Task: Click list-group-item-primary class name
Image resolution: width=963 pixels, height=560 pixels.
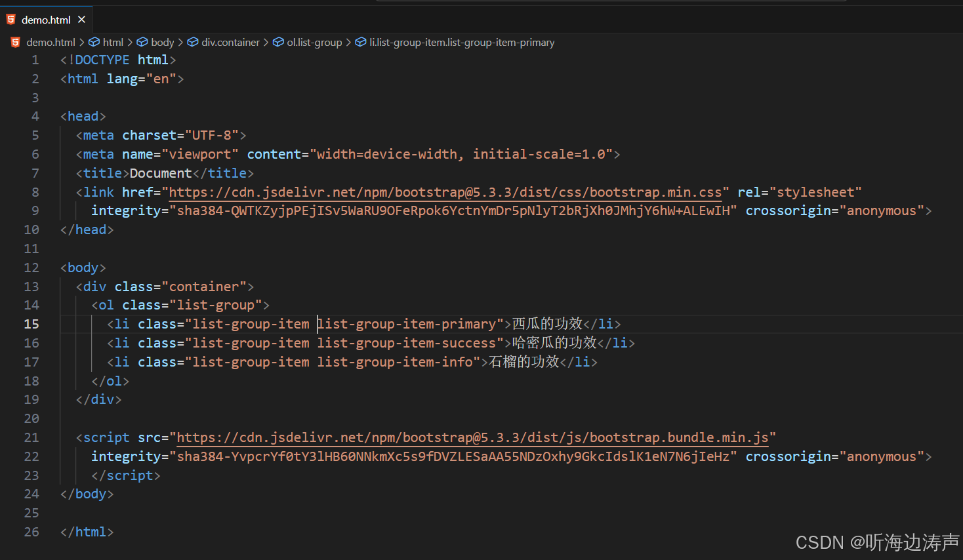Action: 407,324
